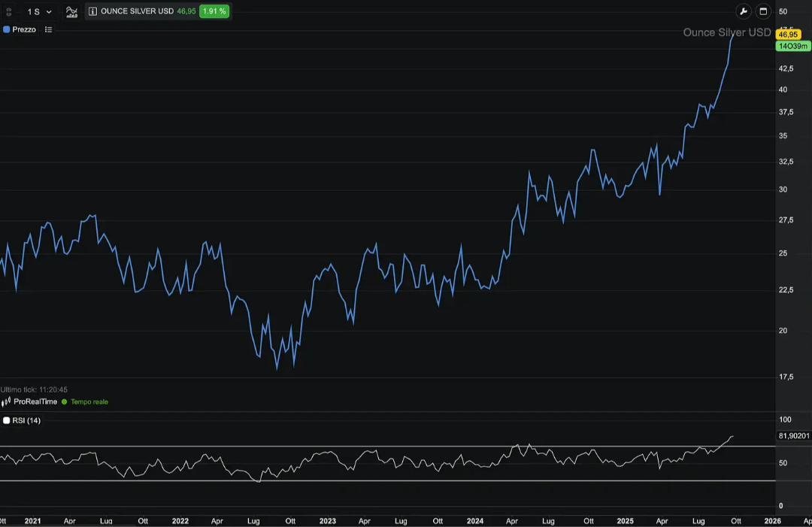812x527 pixels.
Task: Open the list icon next to Prezzo
Action: pyautogui.click(x=49, y=29)
